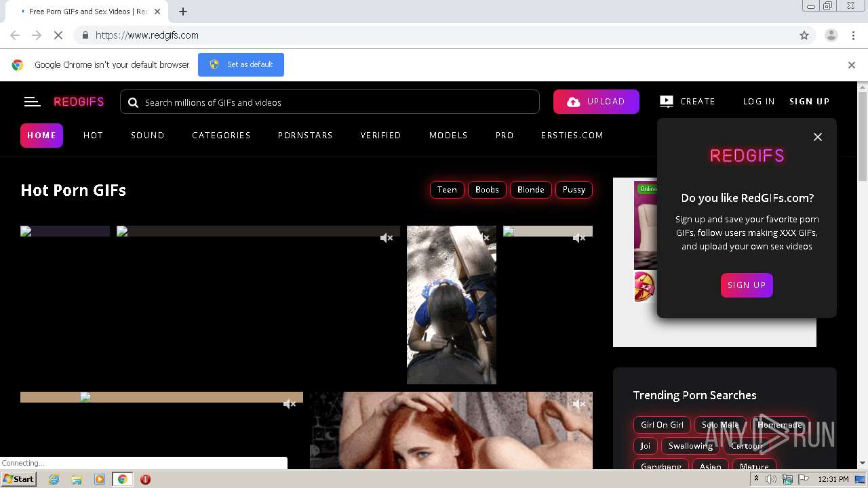Unmute the red-haired woman video

tap(579, 404)
